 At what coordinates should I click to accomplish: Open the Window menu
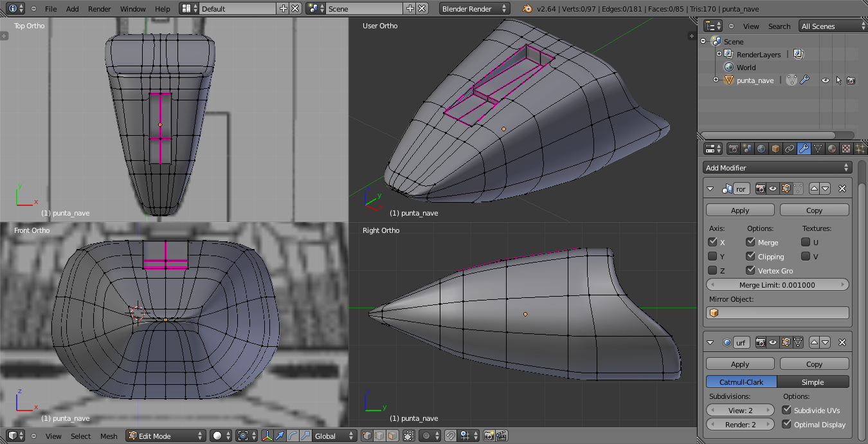133,8
